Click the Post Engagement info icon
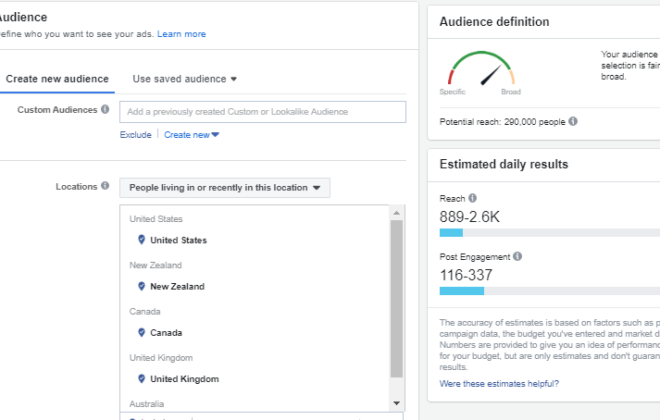This screenshot has width=660, height=420. (x=518, y=256)
